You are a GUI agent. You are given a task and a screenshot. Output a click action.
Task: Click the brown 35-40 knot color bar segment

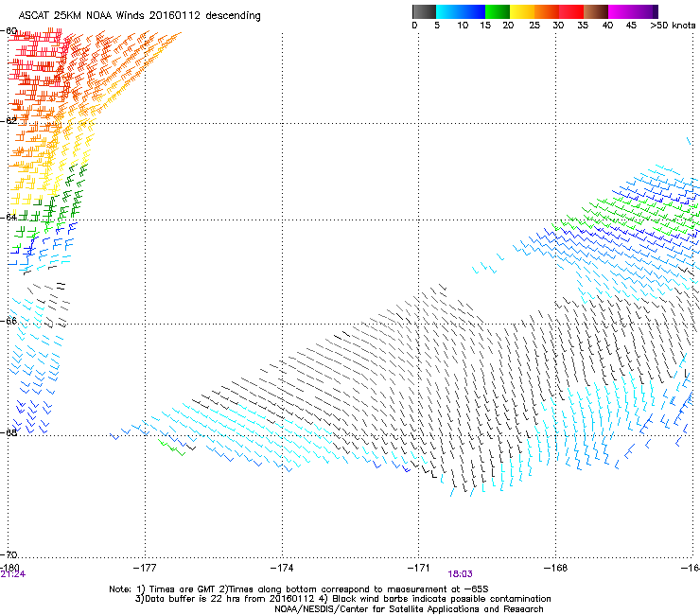pyautogui.click(x=596, y=11)
